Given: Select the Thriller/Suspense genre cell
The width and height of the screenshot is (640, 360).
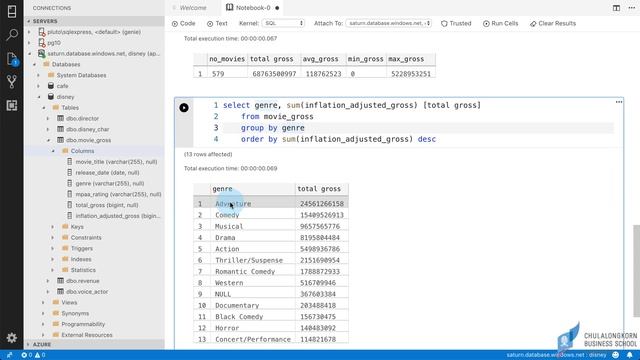Looking at the screenshot, I should point(253,260).
